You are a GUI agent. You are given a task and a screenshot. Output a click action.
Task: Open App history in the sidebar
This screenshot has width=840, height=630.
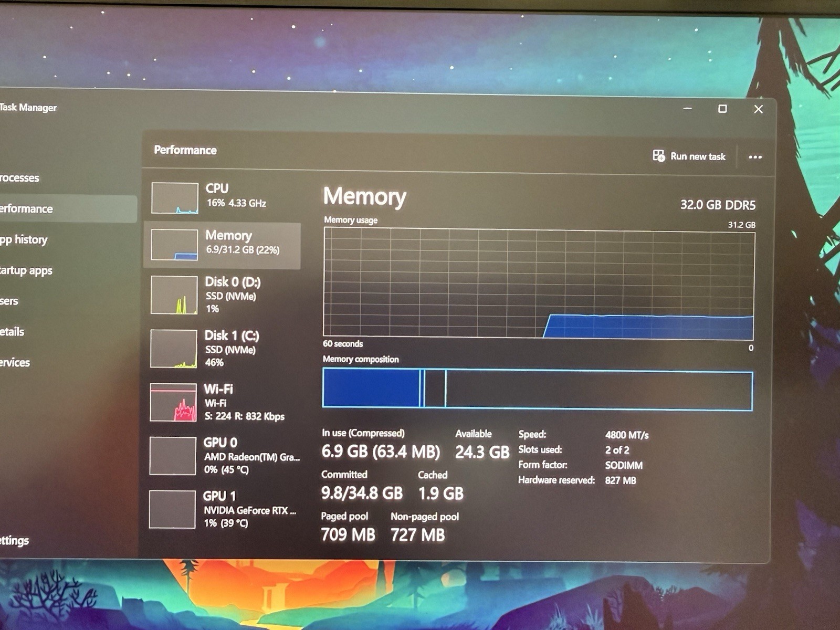24,240
